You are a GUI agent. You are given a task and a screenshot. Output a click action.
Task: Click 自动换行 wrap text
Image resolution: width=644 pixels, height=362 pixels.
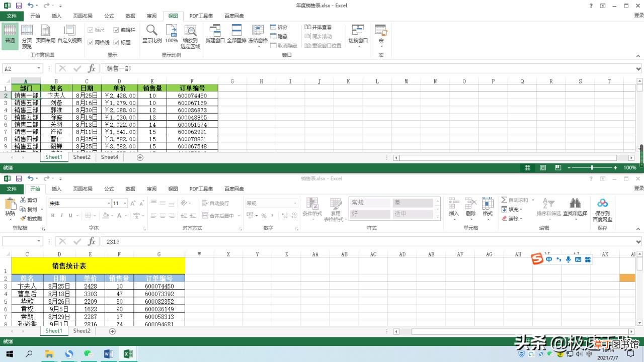point(215,203)
